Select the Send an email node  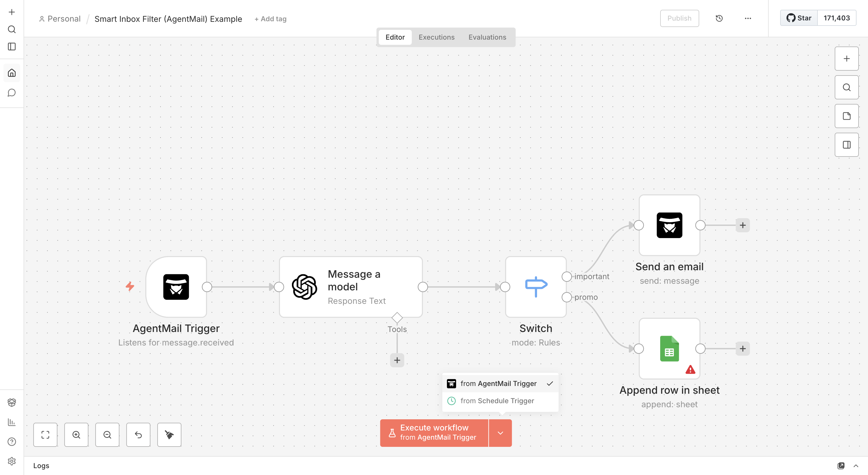(669, 225)
